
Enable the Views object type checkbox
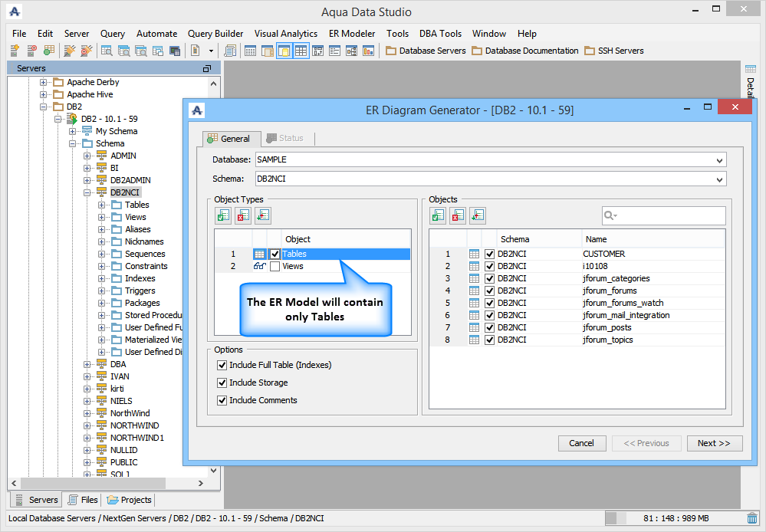coord(275,266)
